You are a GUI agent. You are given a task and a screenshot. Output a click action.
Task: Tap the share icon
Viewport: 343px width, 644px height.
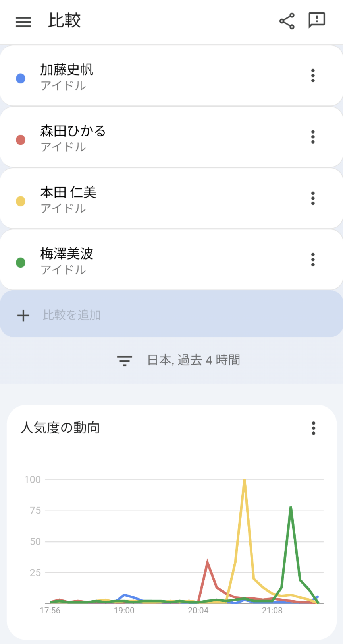click(287, 21)
